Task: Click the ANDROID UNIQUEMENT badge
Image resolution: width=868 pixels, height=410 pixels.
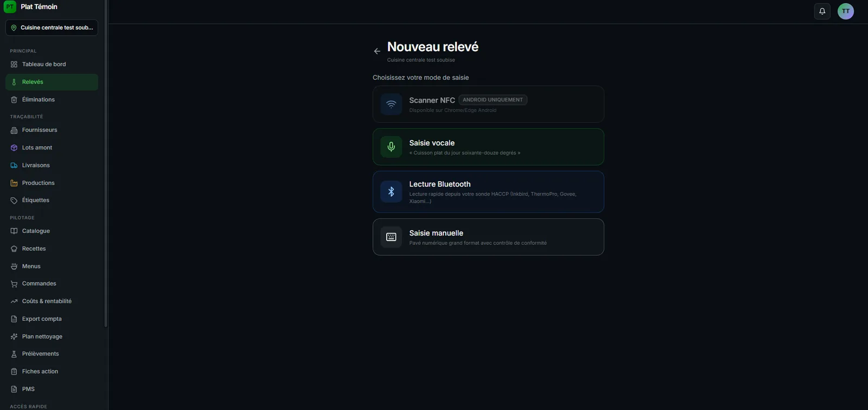Action: [493, 100]
